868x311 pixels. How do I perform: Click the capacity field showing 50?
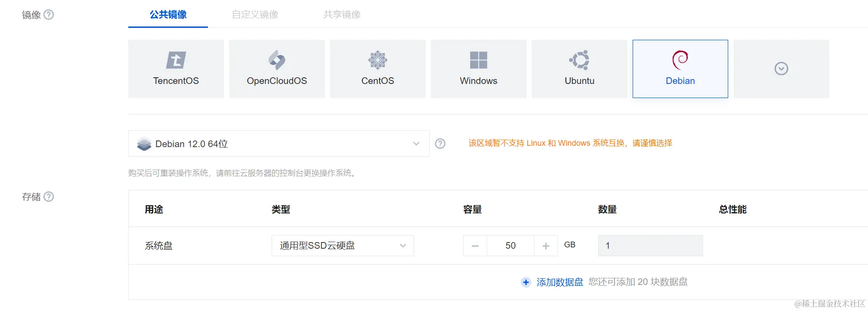click(511, 246)
